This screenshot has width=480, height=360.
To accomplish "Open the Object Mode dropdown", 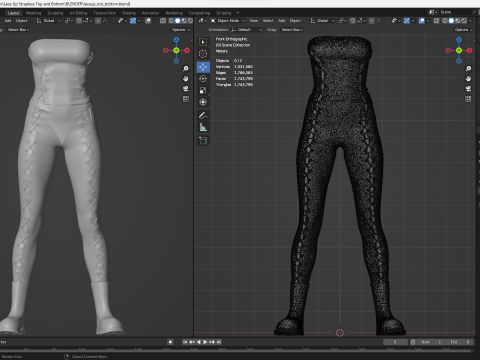I will pyautogui.click(x=228, y=21).
